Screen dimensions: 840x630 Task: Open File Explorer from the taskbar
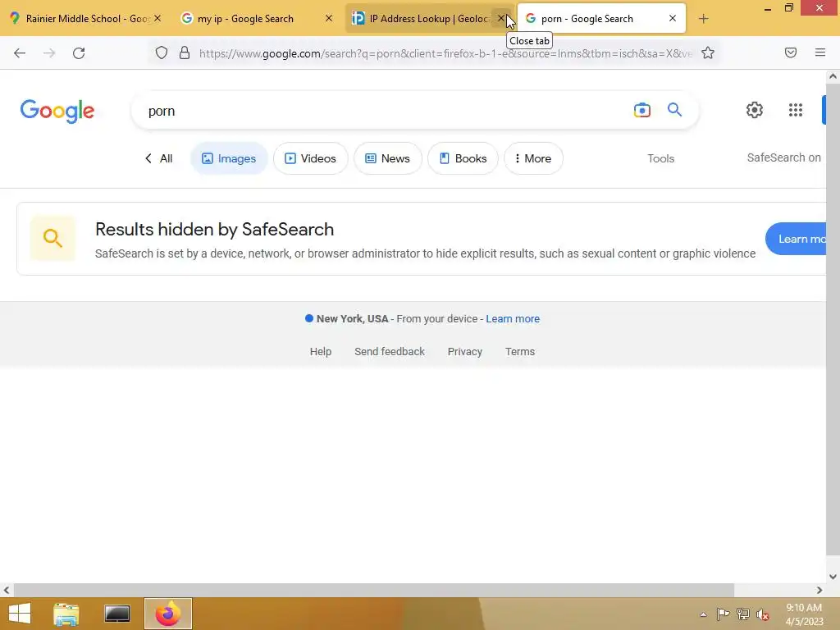[66, 614]
